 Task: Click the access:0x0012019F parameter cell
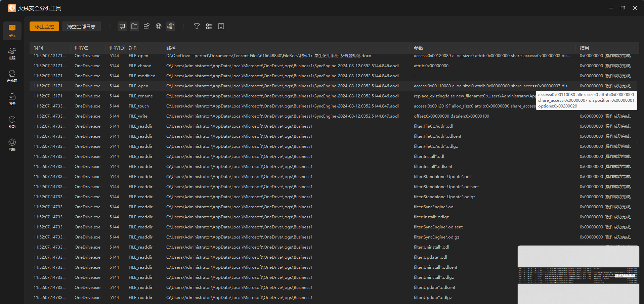pos(475,106)
